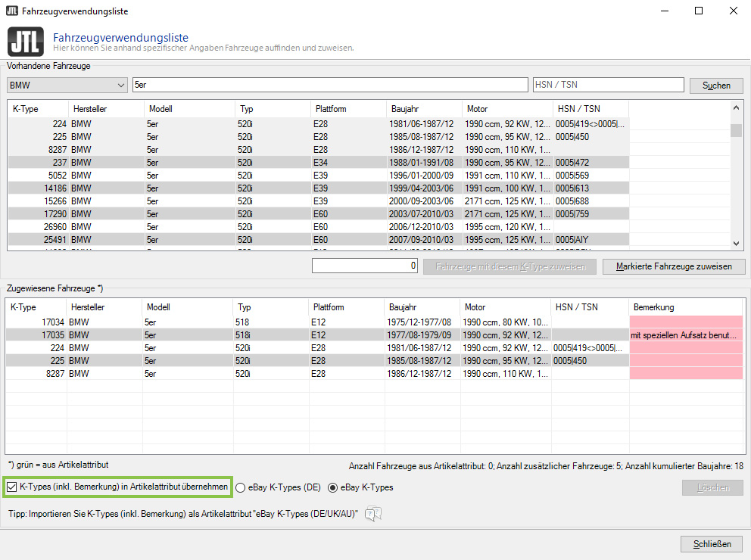The width and height of the screenshot is (751, 560).
Task: Click the JTL icon in the title bar
Action: (x=11, y=11)
